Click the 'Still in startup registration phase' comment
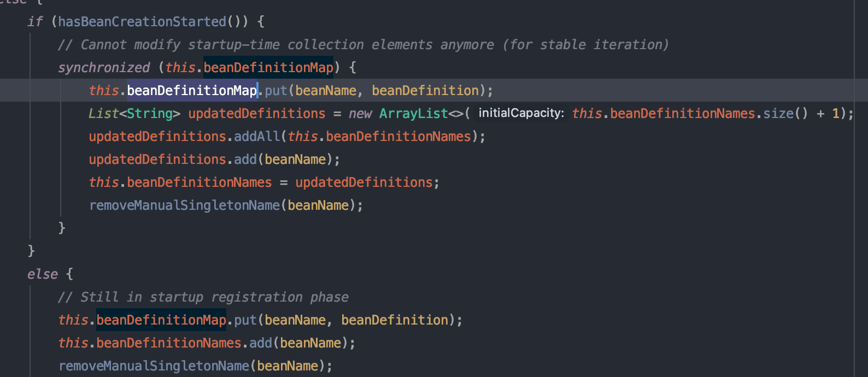The height and width of the screenshot is (377, 868). tap(203, 297)
